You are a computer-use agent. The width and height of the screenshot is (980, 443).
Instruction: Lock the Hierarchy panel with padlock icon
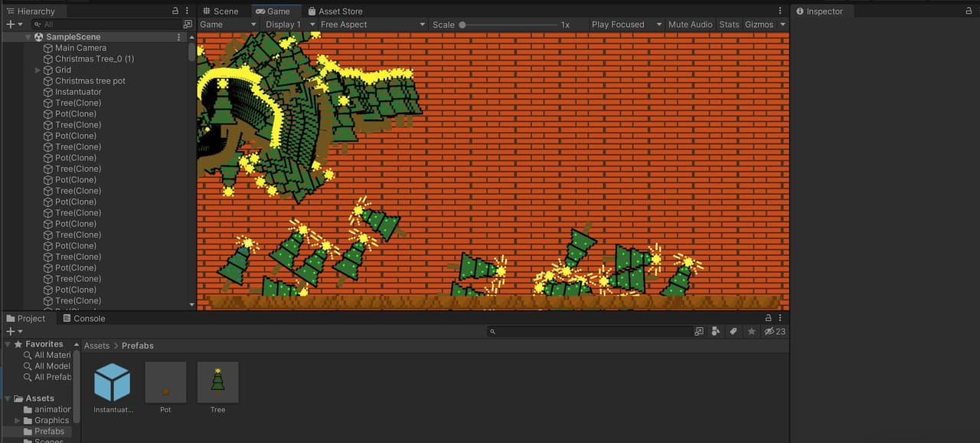175,11
